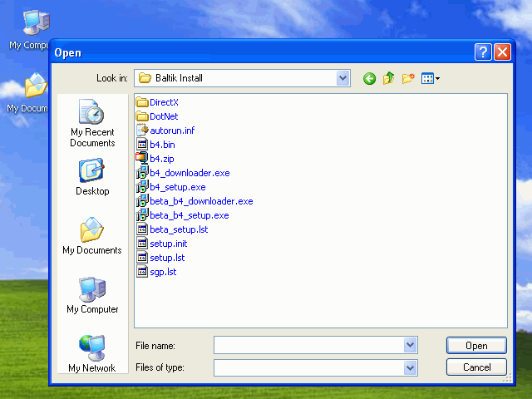The image size is (532, 399).
Task: Click the Open button
Action: click(x=476, y=346)
